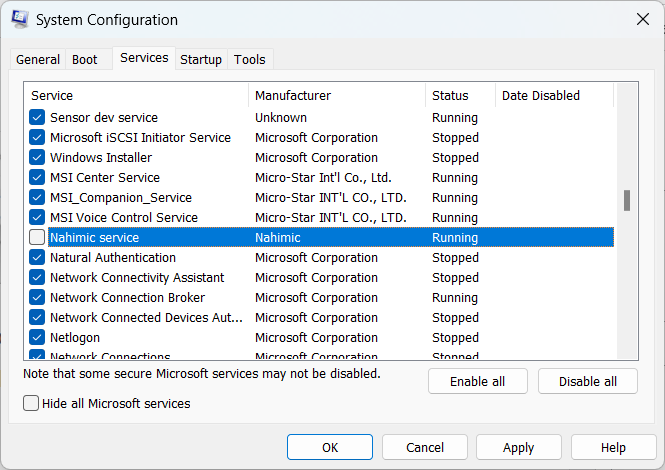This screenshot has width=665, height=470.
Task: Uncheck the Windows Installer service
Action: (x=37, y=158)
